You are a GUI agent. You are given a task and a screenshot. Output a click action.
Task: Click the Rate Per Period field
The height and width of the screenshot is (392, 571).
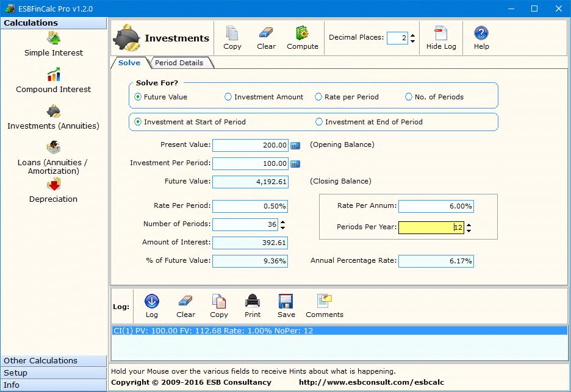[x=250, y=206]
